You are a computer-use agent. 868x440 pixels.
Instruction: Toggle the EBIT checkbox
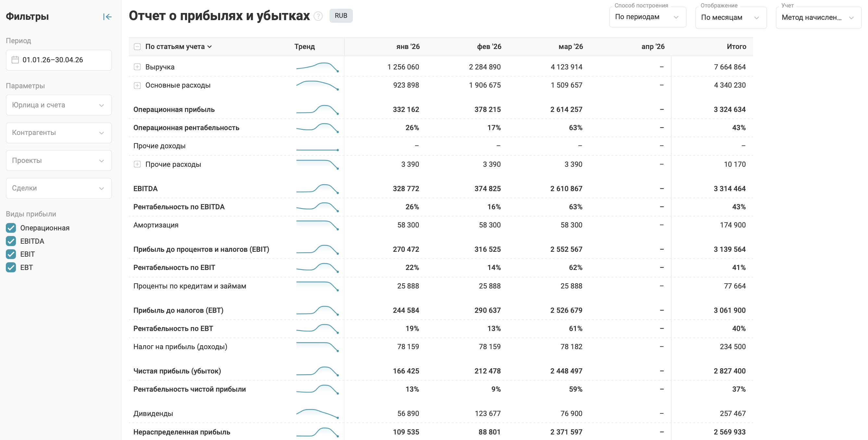pos(11,254)
